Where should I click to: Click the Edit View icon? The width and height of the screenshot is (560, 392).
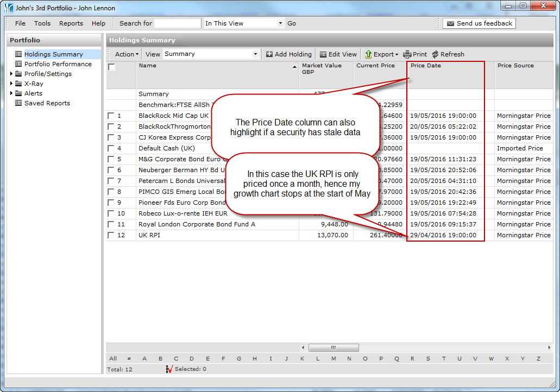pyautogui.click(x=323, y=54)
